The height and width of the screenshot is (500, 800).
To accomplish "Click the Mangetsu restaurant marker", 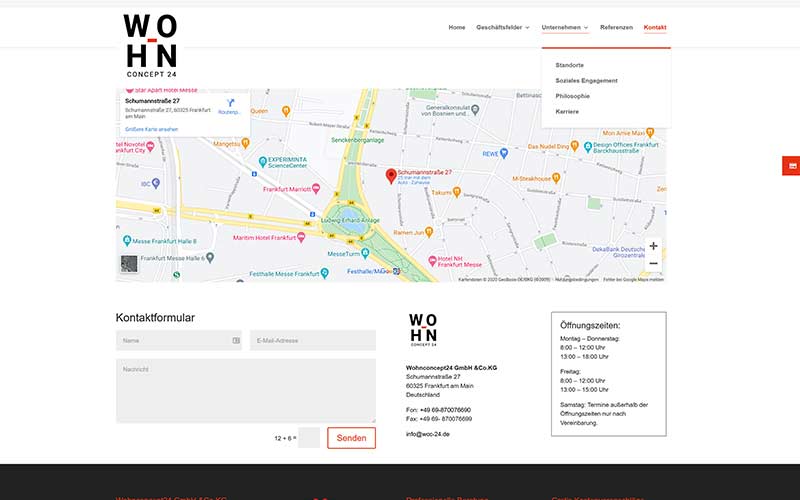I will (x=245, y=143).
